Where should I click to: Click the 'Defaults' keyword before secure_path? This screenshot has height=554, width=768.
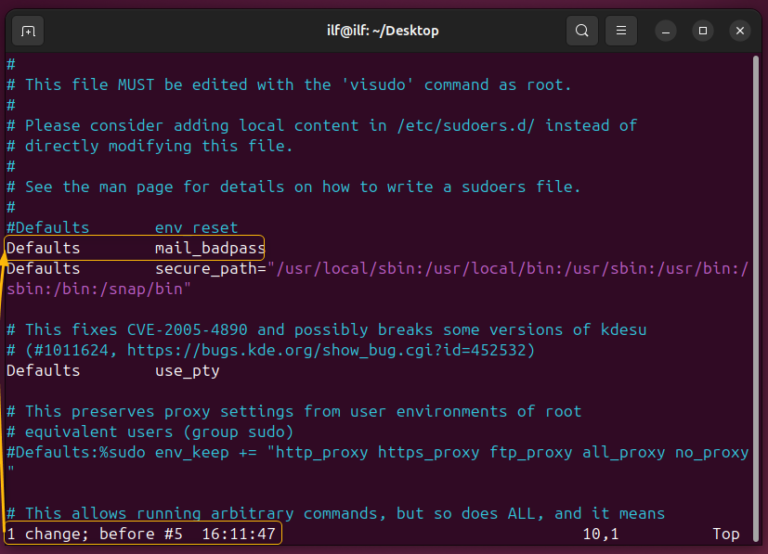pos(43,268)
